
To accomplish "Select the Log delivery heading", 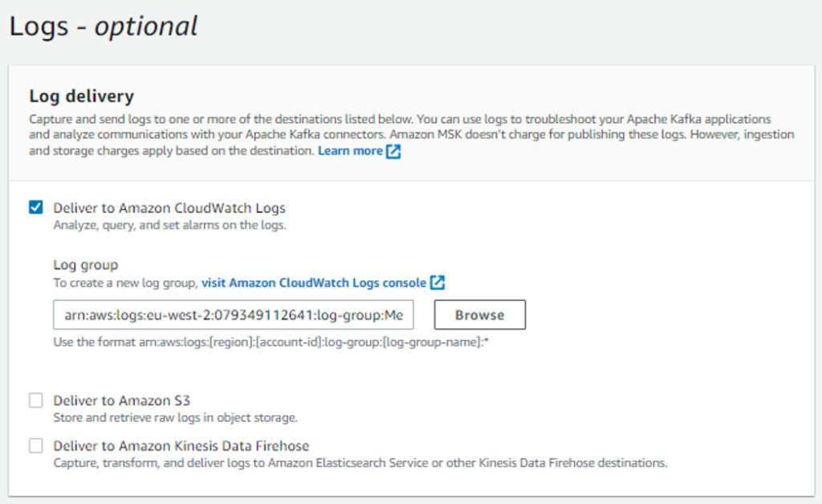I will coord(82,96).
